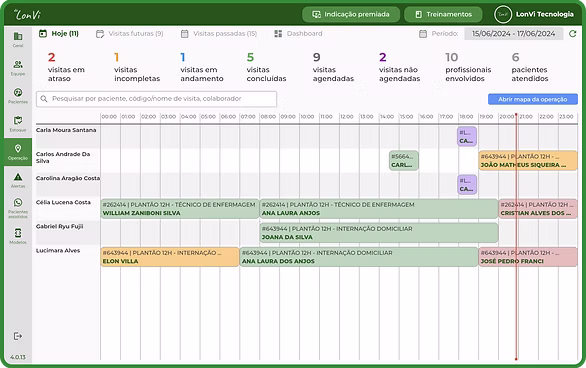Filter by 2 visitas não agendadas
The height and width of the screenshot is (368, 586).
pos(400,67)
